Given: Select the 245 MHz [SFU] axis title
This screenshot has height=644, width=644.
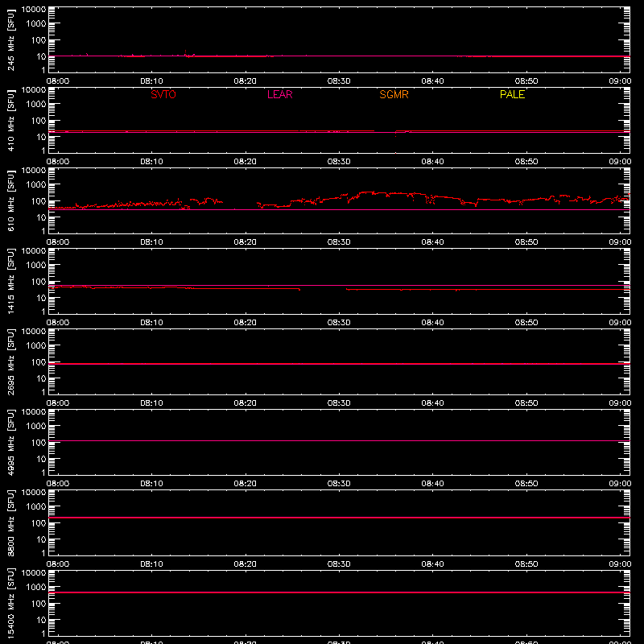Looking at the screenshot, I should coord(10,39).
